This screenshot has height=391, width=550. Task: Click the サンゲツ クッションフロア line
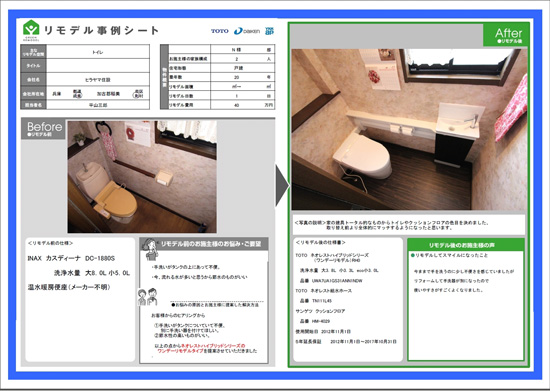click(320, 311)
